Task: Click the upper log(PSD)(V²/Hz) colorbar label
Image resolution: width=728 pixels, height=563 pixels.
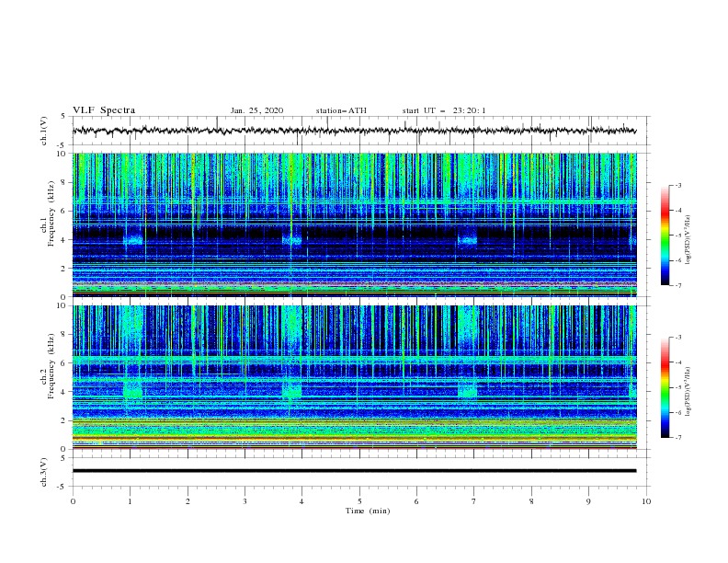Action: tap(688, 240)
